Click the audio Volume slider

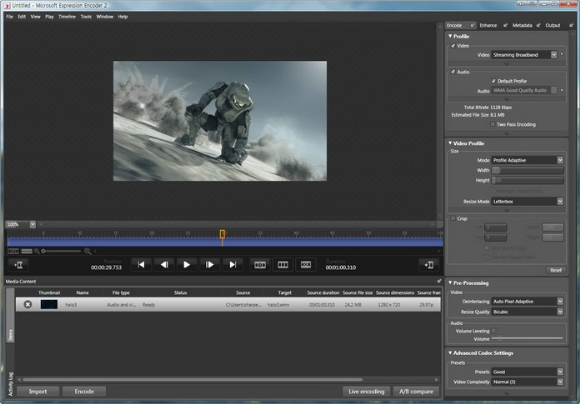pos(527,339)
